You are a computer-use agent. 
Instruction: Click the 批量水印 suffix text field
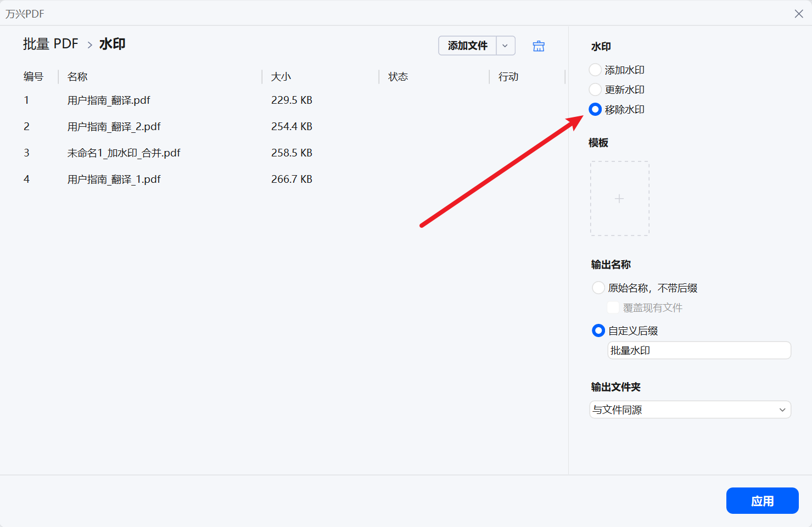coord(698,350)
